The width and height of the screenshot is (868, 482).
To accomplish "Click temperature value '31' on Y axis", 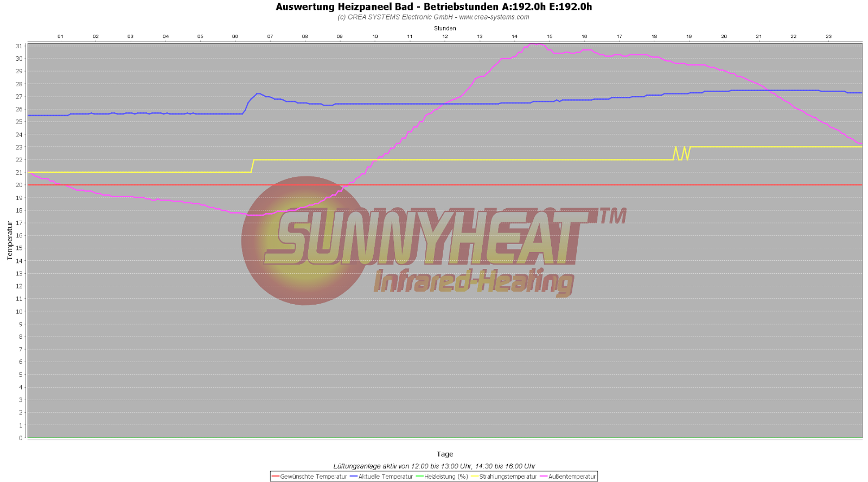I will pos(19,46).
